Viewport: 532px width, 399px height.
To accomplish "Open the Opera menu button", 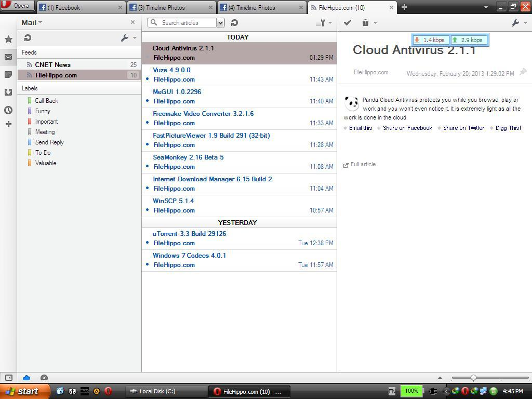I will [x=17, y=6].
